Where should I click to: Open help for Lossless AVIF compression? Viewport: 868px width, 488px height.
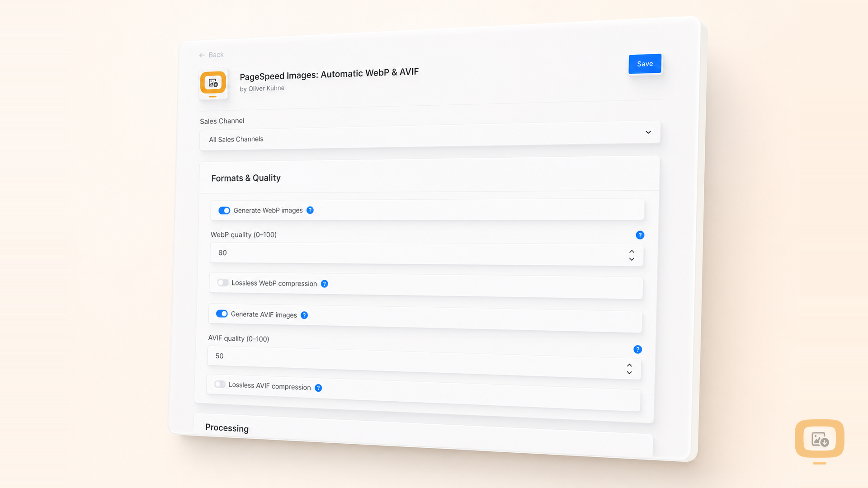click(318, 388)
